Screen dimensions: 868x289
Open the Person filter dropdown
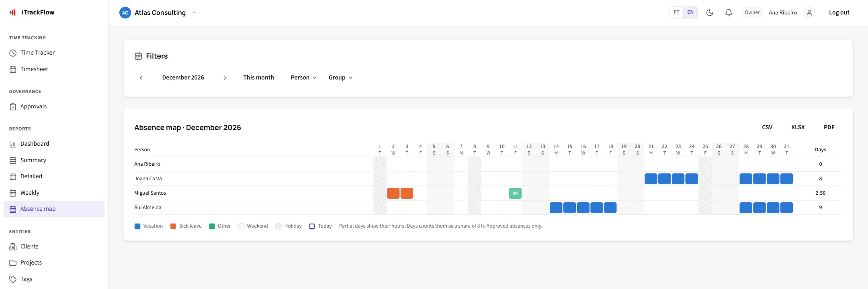[303, 77]
